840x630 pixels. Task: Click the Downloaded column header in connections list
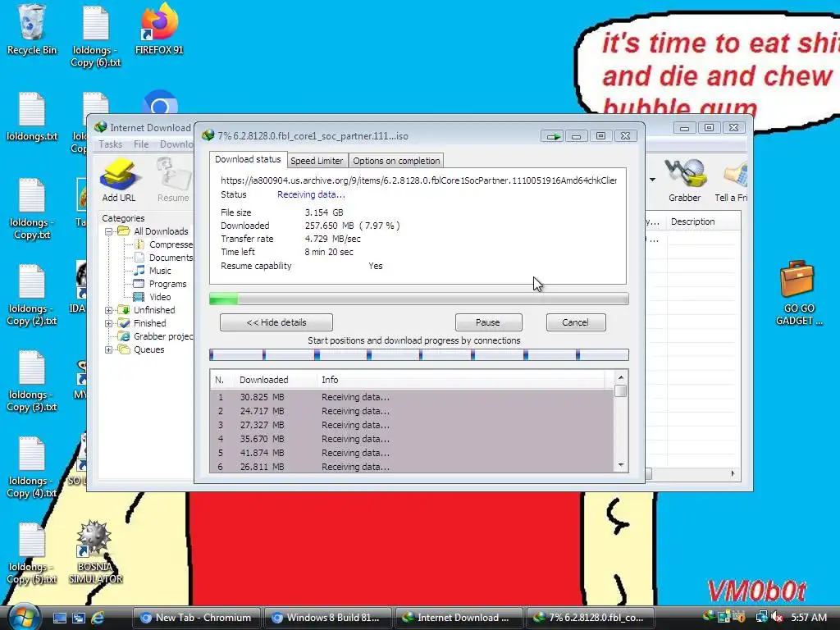pos(276,380)
